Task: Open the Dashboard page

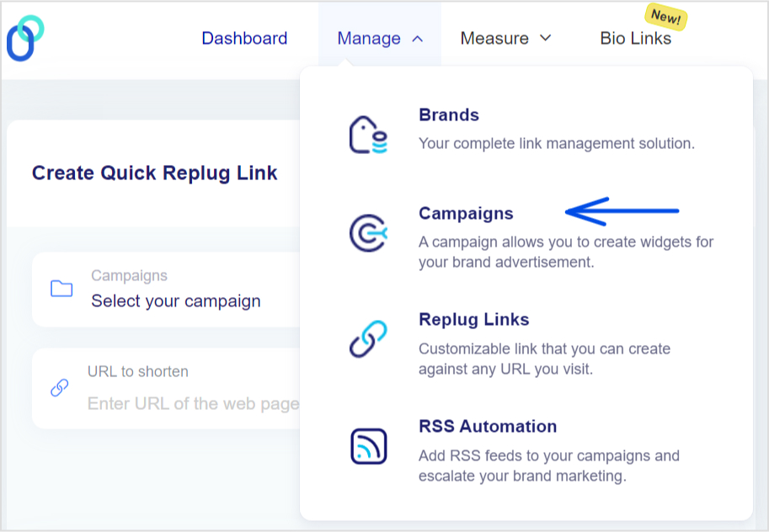Action: point(244,38)
